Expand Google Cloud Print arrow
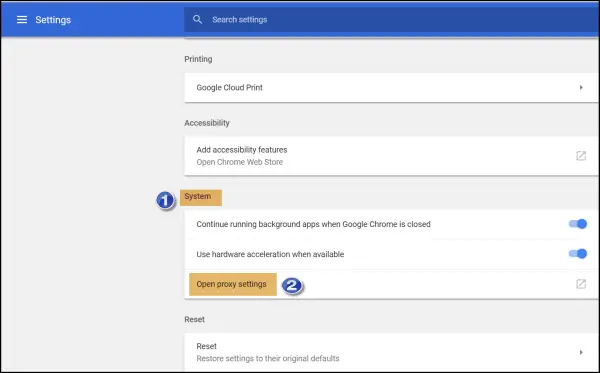600x373 pixels. coord(581,88)
